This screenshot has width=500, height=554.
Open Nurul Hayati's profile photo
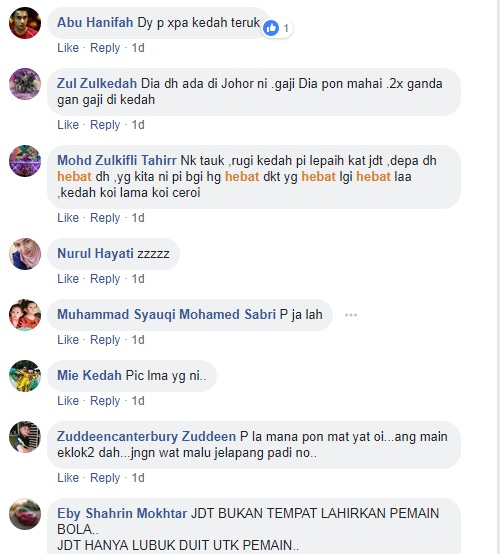coord(25,254)
